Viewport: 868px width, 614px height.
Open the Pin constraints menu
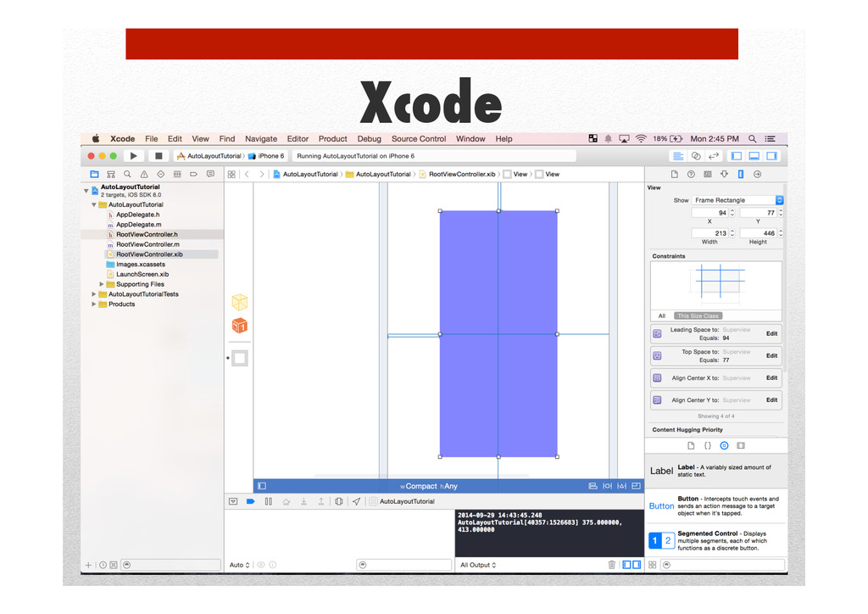(x=607, y=486)
